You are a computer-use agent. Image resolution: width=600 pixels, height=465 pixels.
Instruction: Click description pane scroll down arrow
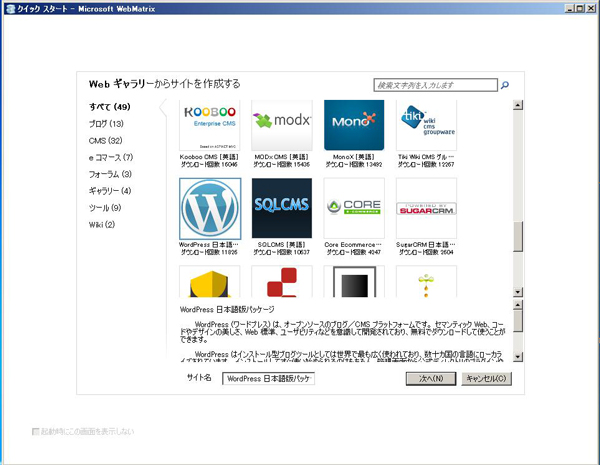pyautogui.click(x=518, y=357)
